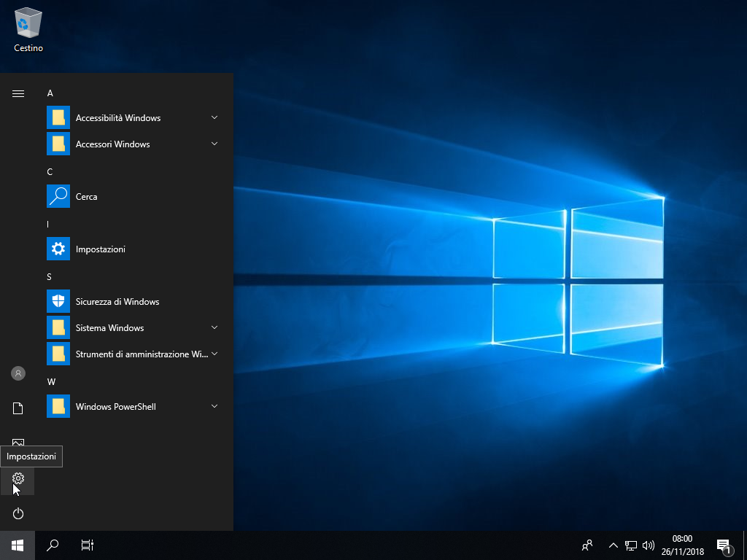This screenshot has width=747, height=560.
Task: Open the Accessibilità Windows folder icon
Action: [58, 117]
